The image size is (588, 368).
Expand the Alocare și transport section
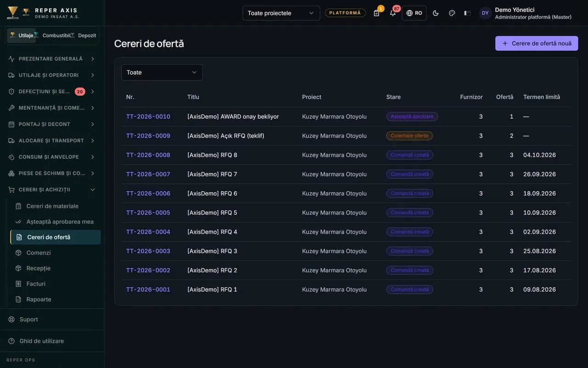click(52, 140)
